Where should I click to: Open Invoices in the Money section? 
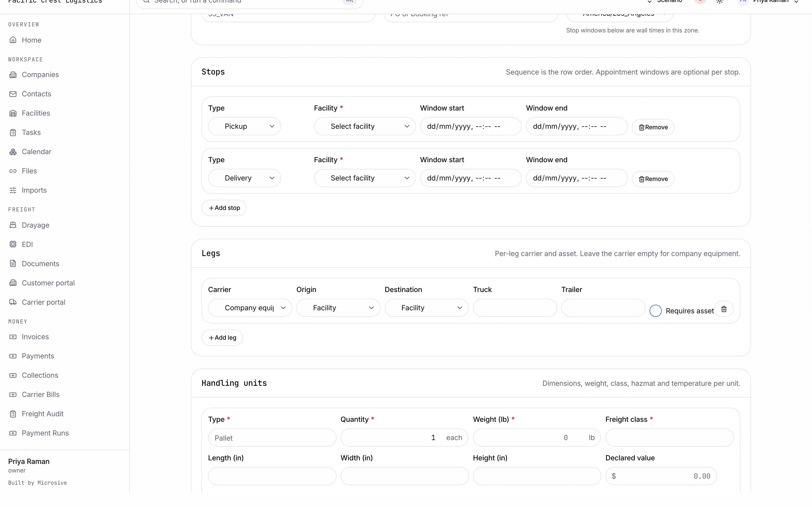[x=35, y=337]
